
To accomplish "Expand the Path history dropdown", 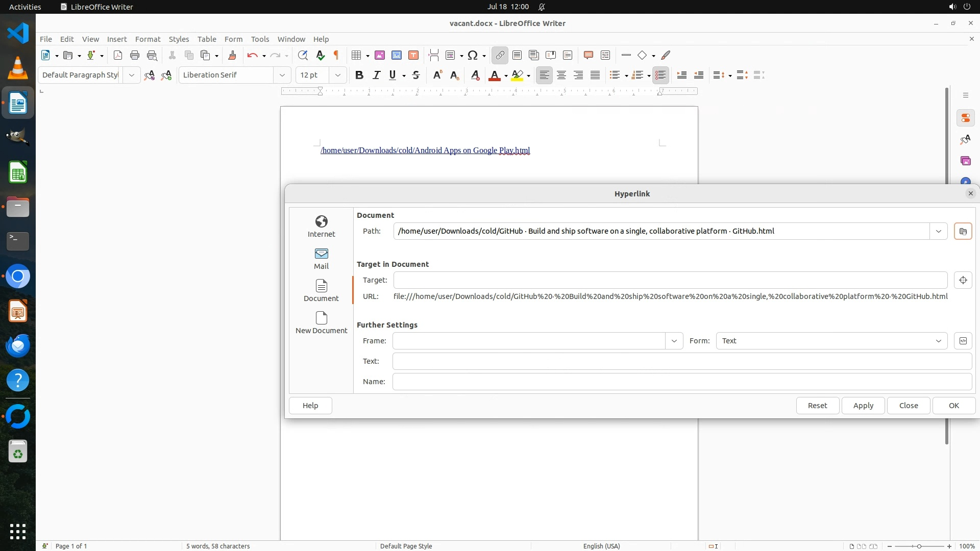I will (938, 231).
